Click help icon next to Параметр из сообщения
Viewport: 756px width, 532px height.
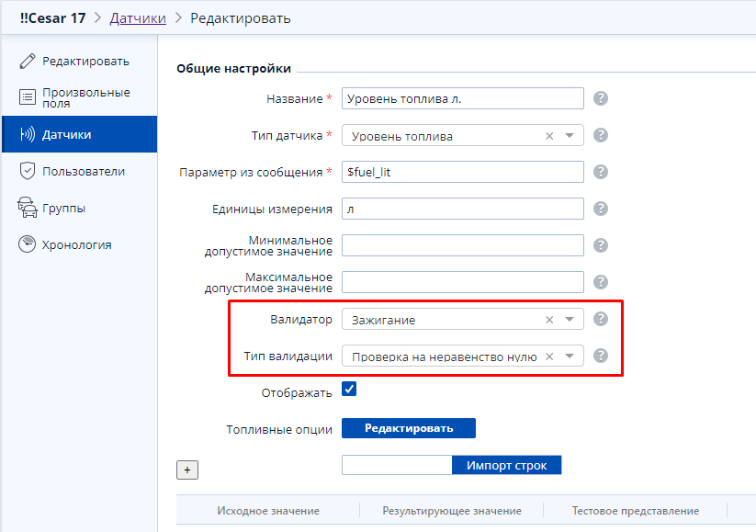click(x=601, y=172)
